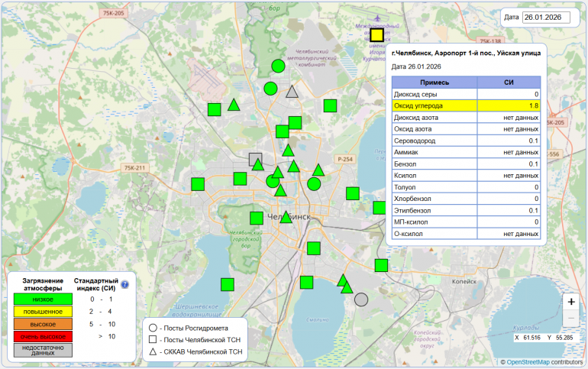Click the yellow square marker at the airport
This screenshot has width=588, height=369.
tap(376, 35)
